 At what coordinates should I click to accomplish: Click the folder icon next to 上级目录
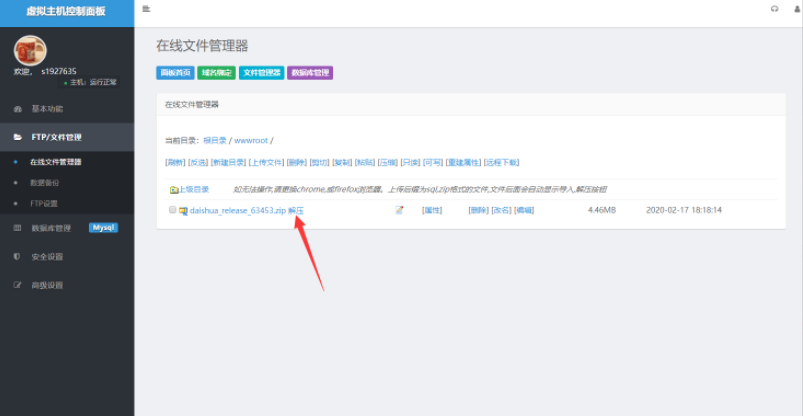pos(174,190)
